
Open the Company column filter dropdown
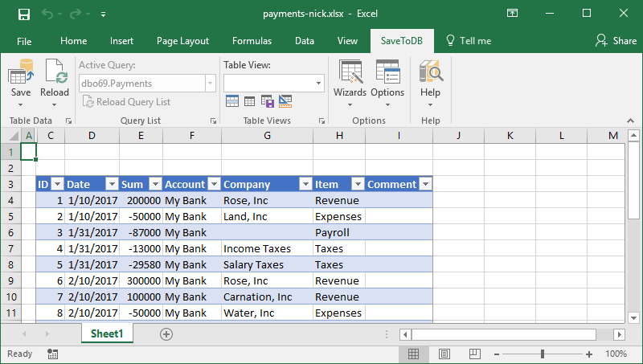pos(305,184)
